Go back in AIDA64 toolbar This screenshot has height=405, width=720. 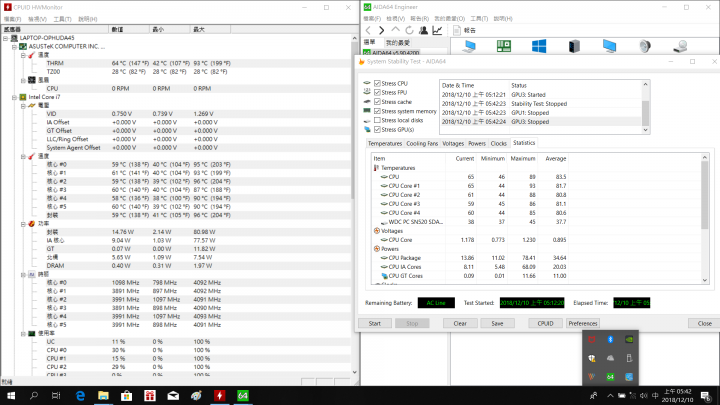tap(368, 30)
